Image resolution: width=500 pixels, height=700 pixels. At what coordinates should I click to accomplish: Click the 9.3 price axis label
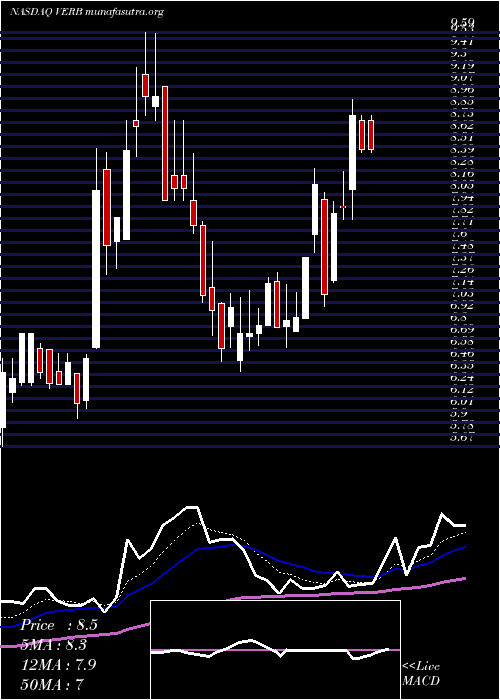(458, 54)
